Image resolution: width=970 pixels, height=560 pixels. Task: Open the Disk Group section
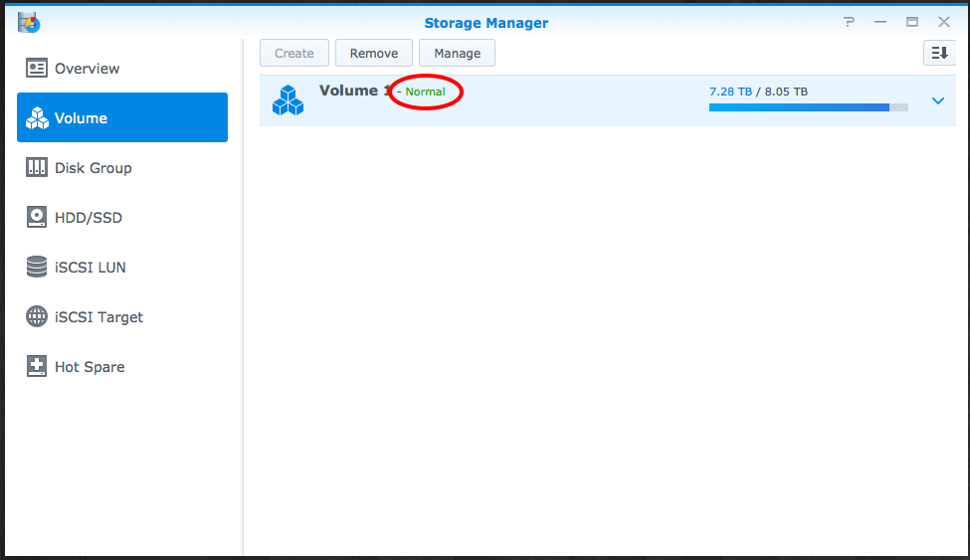121,168
